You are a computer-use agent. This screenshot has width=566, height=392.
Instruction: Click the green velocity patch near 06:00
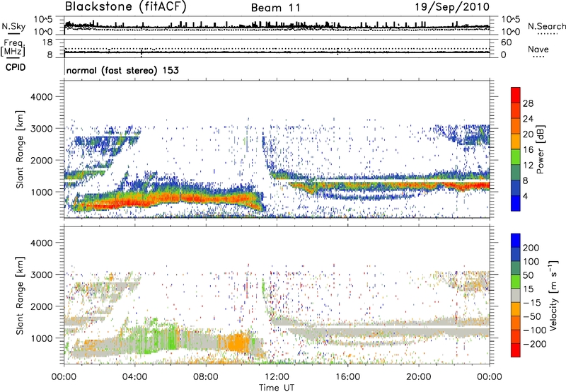coord(171,338)
